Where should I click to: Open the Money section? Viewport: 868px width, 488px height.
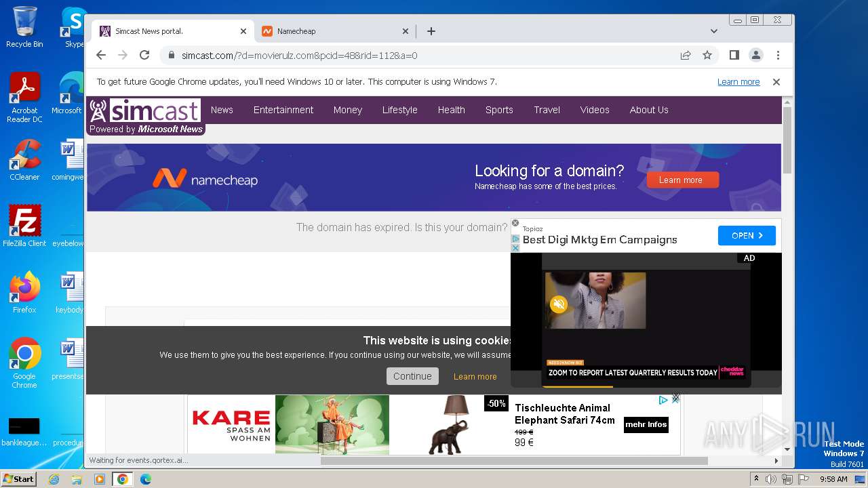(x=348, y=110)
